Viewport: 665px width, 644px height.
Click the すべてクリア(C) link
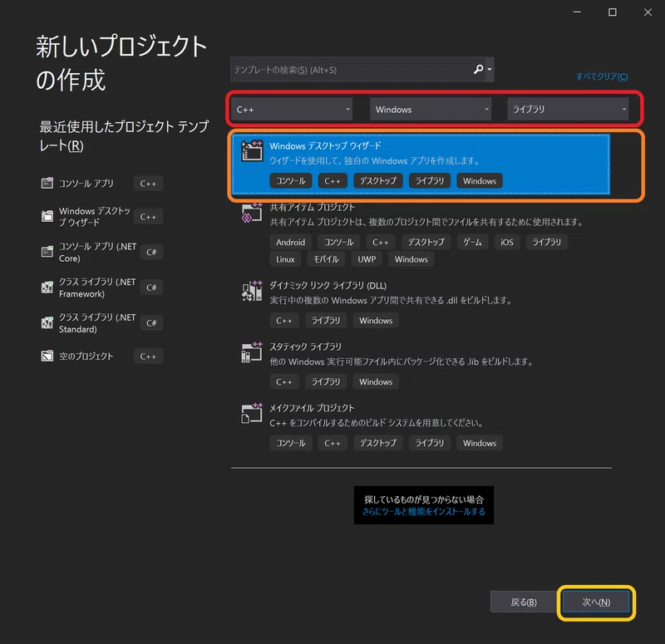[601, 76]
